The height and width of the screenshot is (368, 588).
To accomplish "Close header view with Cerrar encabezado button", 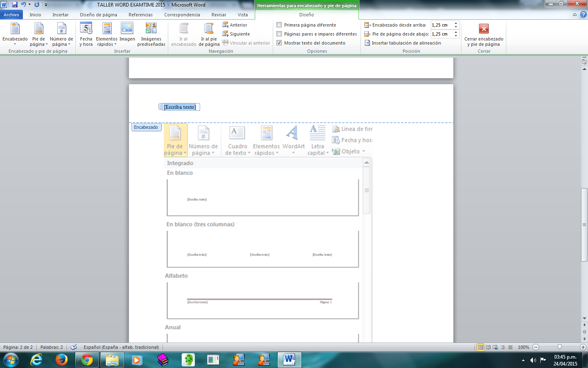I will pos(483,34).
